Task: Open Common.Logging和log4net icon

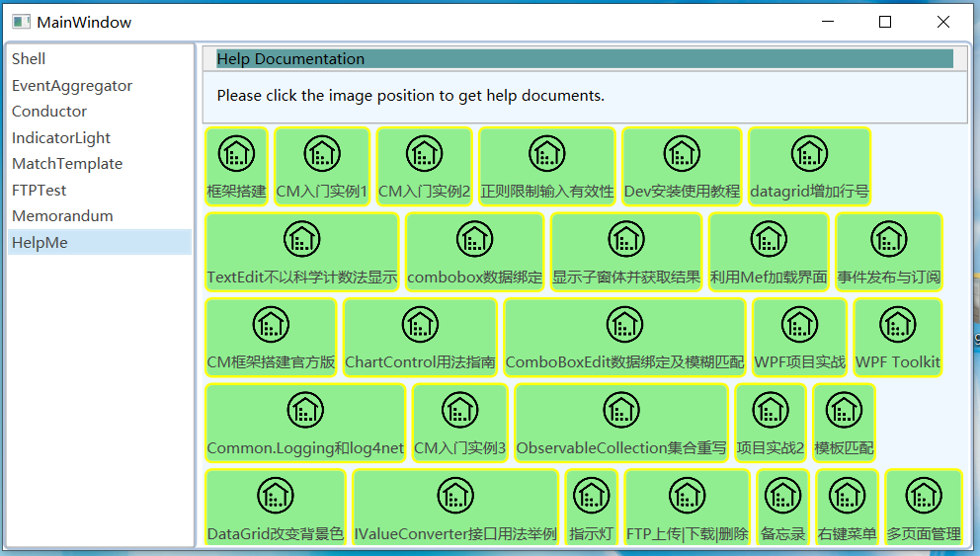Action: (x=305, y=411)
